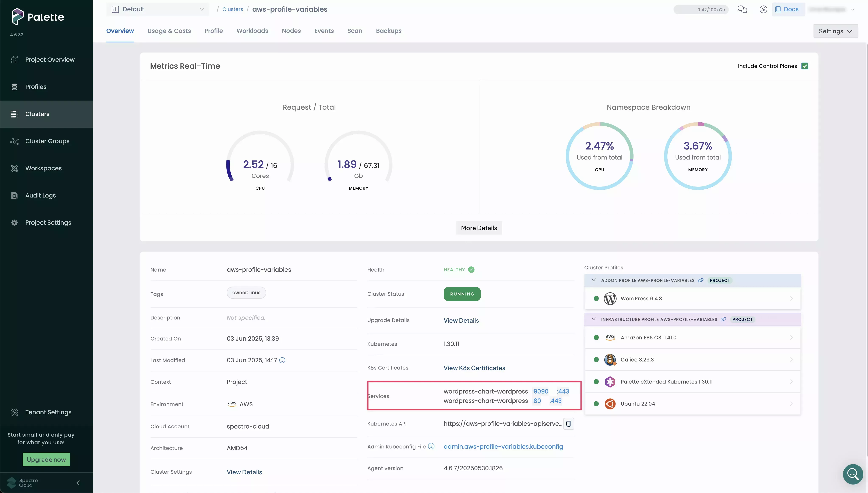Screen dimensions: 868x493
Task: Open Workspaces from the sidebar
Action: pyautogui.click(x=43, y=168)
